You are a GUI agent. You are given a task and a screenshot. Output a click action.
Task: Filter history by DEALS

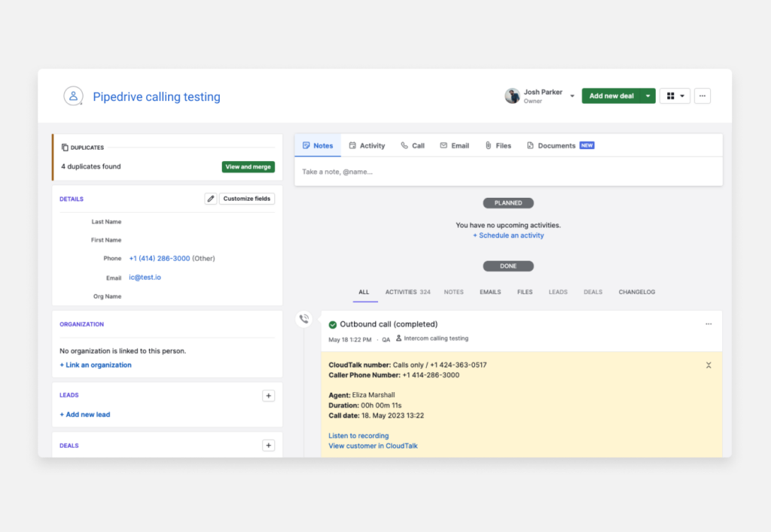(x=593, y=292)
